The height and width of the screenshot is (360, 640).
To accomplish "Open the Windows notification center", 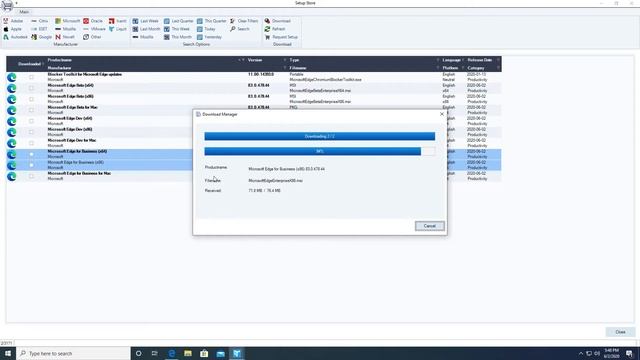I will [x=629, y=353].
